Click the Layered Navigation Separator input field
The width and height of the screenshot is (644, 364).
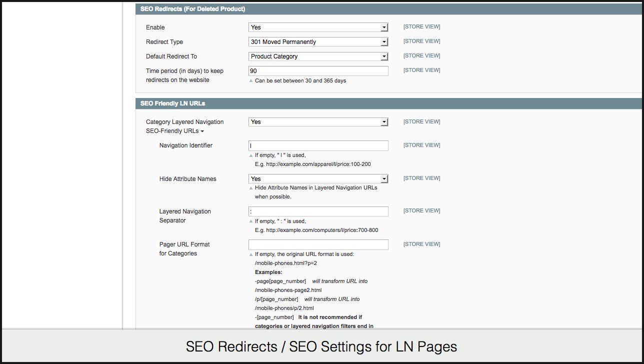[x=318, y=211]
